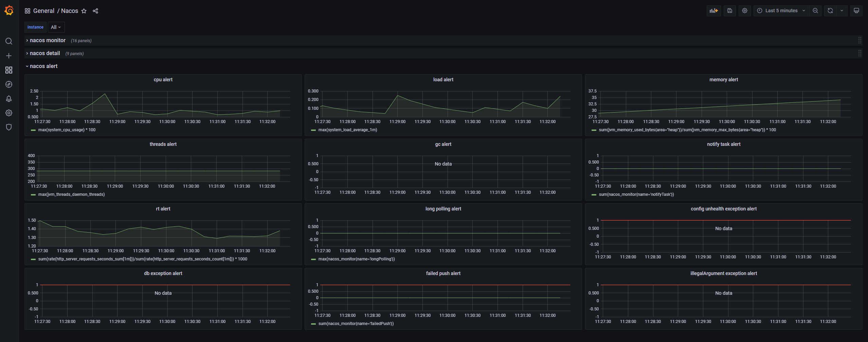Open the memory alert panel title menu
Viewport: 868px width, 342px height.
click(x=724, y=80)
